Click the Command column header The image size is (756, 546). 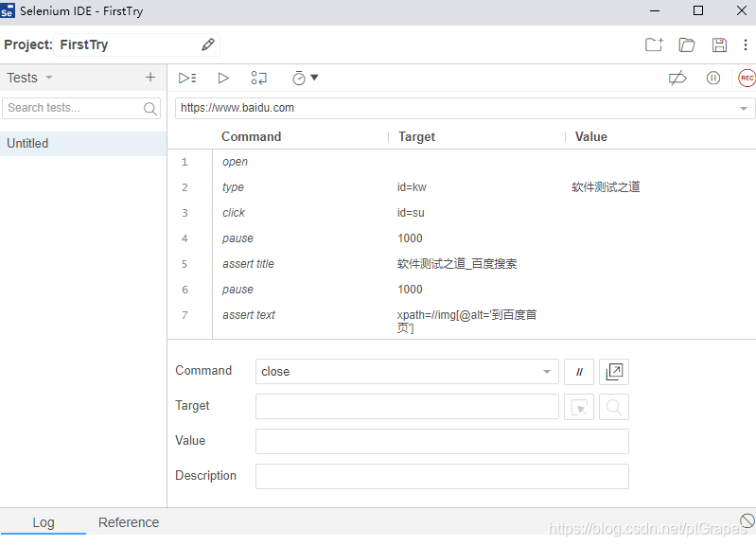click(x=251, y=136)
